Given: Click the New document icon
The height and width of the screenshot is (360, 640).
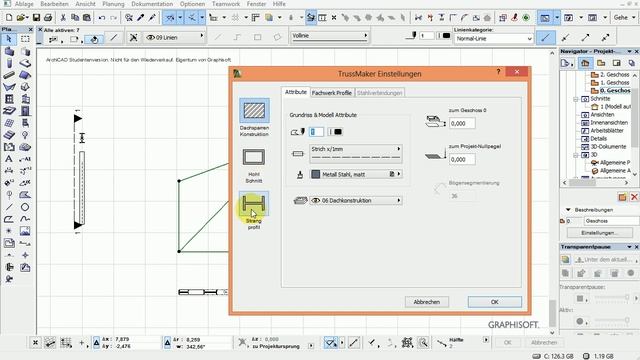Looking at the screenshot, I should pos(9,18).
